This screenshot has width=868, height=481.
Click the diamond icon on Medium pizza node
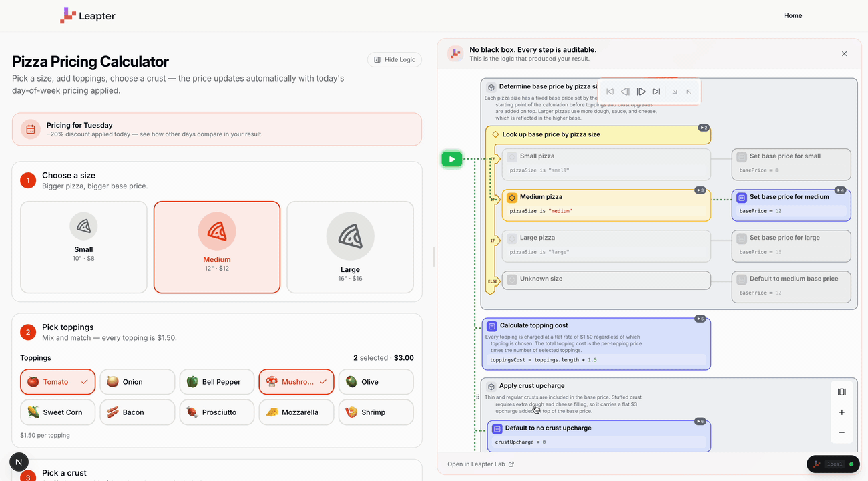coord(512,198)
